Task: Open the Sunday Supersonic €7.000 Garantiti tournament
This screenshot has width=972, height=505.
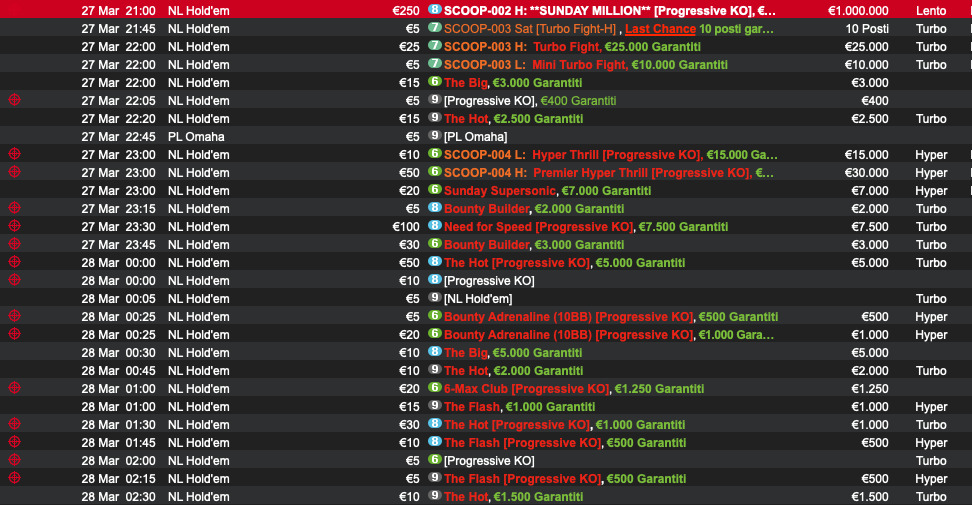Action: 547,191
